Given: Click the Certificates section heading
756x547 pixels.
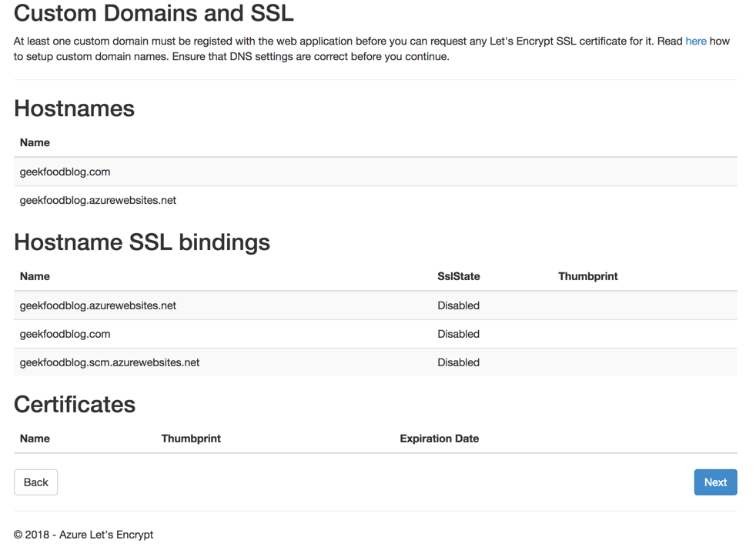Looking at the screenshot, I should coord(74,404).
